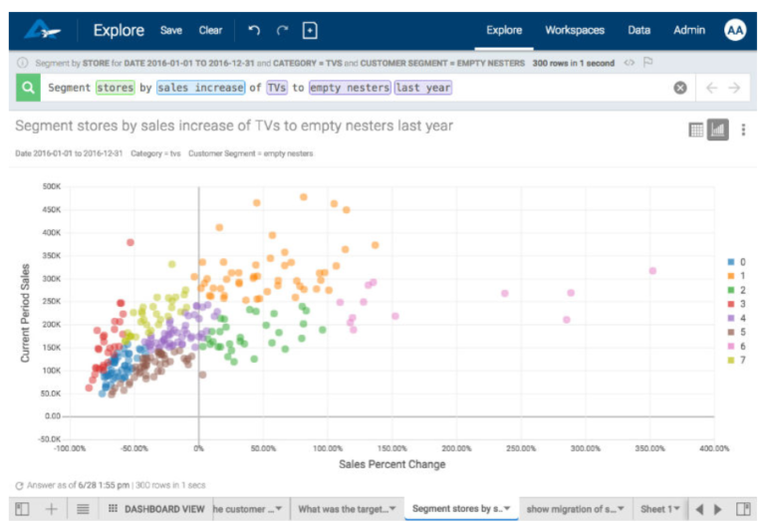Go to the Workspaces tab

(x=576, y=30)
